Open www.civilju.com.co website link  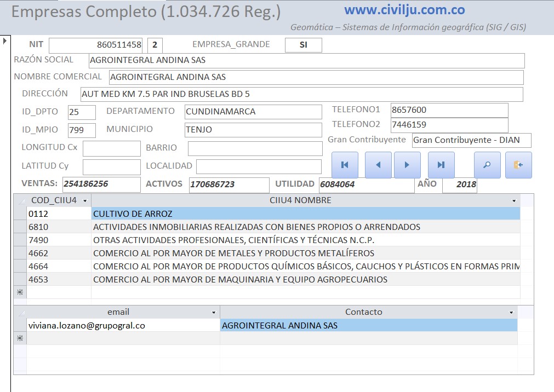pyautogui.click(x=404, y=10)
